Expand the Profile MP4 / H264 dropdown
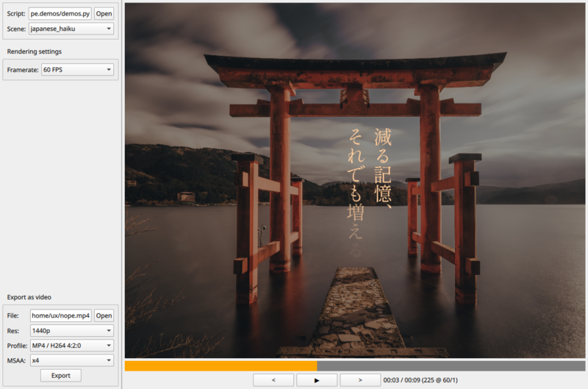The width and height of the screenshot is (588, 389). pos(71,346)
